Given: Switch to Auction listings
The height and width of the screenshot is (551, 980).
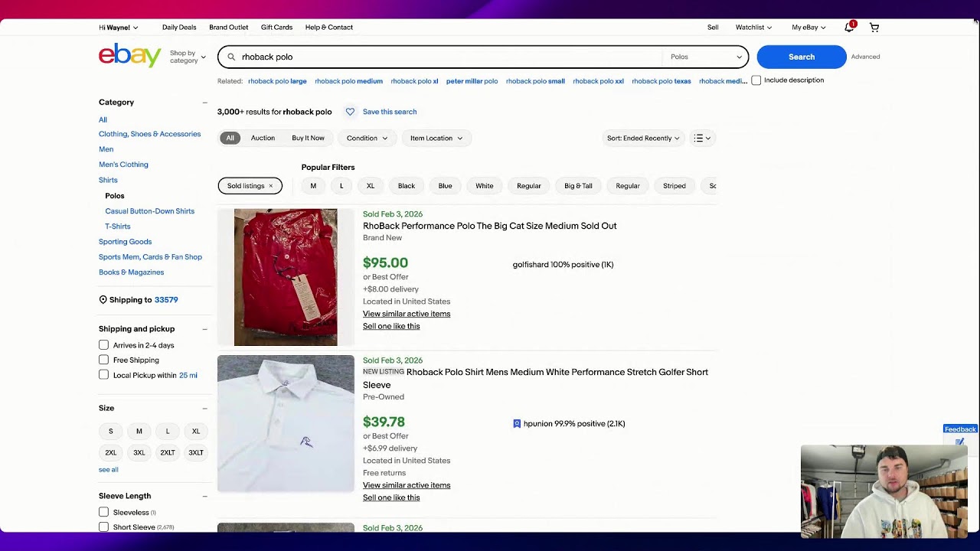Looking at the screenshot, I should (263, 139).
